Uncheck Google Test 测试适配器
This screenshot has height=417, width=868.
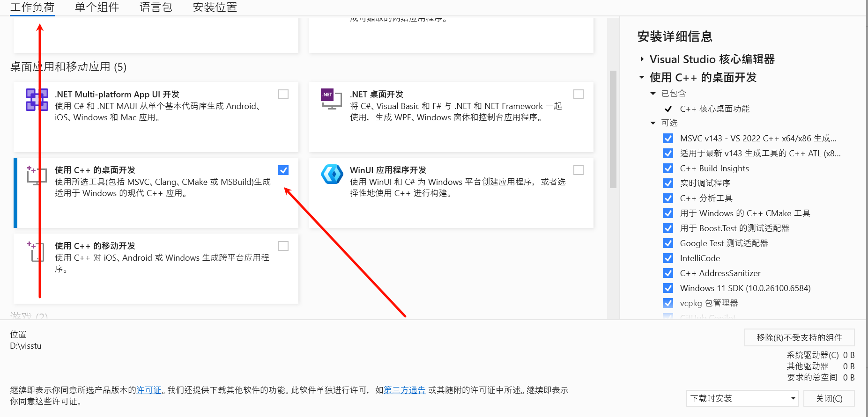point(668,243)
